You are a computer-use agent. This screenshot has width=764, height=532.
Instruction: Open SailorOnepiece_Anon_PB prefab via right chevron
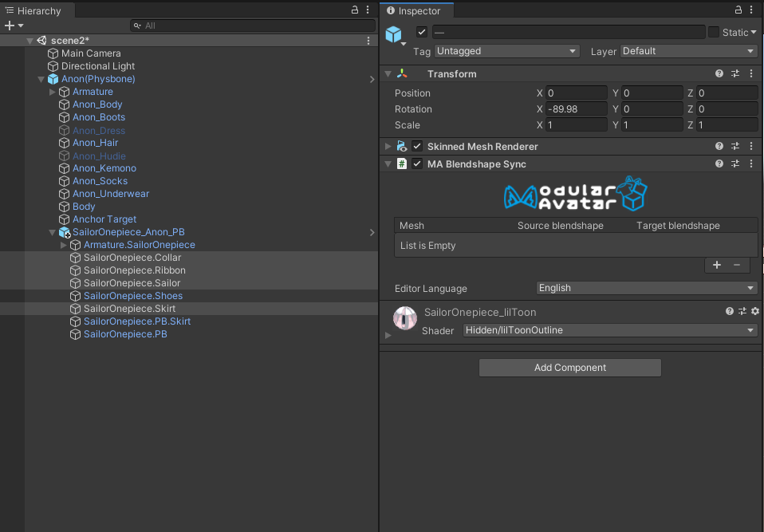click(372, 232)
